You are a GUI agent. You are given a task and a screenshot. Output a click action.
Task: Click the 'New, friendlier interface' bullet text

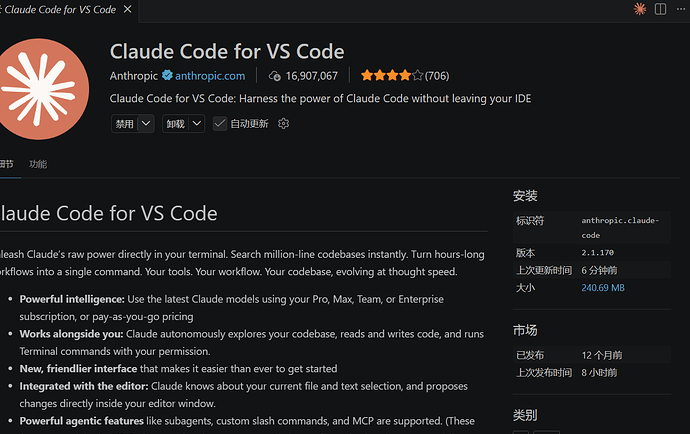78,369
